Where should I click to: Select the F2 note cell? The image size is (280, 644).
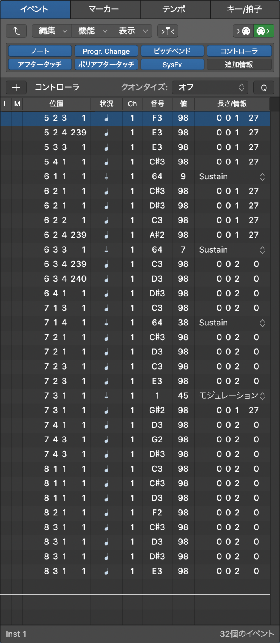coord(157,513)
